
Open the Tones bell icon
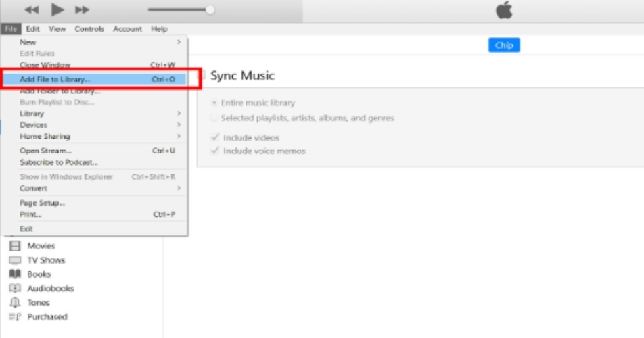(14, 303)
